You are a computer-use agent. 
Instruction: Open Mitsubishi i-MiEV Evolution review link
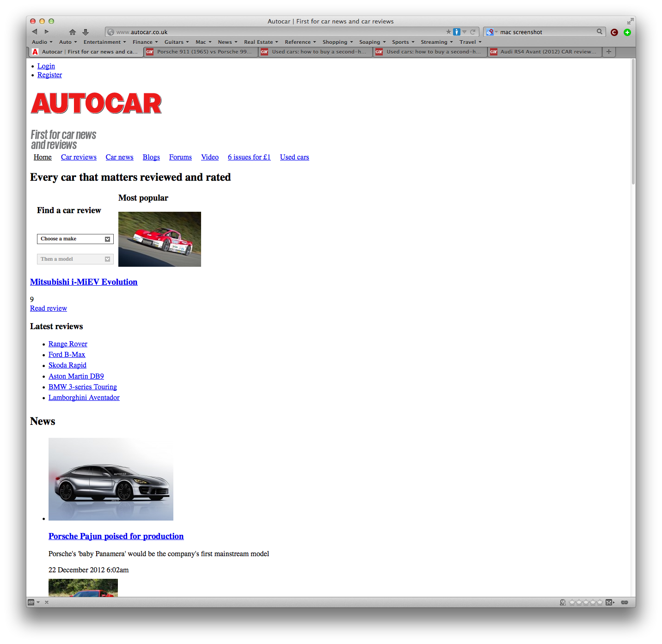coord(84,282)
